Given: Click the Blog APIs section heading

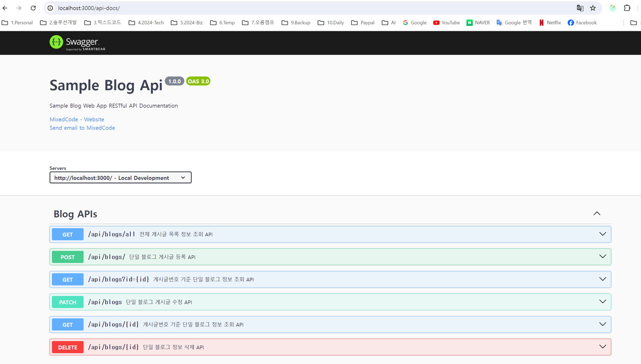Looking at the screenshot, I should tap(75, 214).
